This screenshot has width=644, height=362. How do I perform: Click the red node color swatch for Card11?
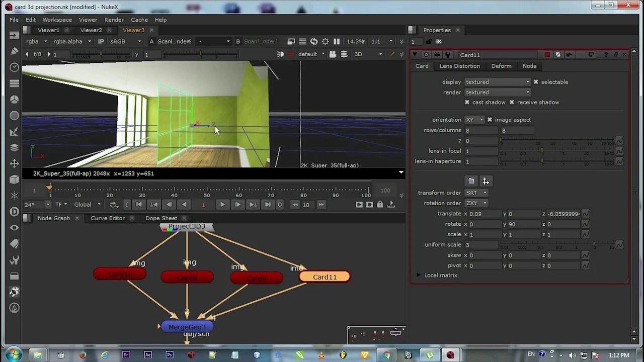[x=547, y=55]
